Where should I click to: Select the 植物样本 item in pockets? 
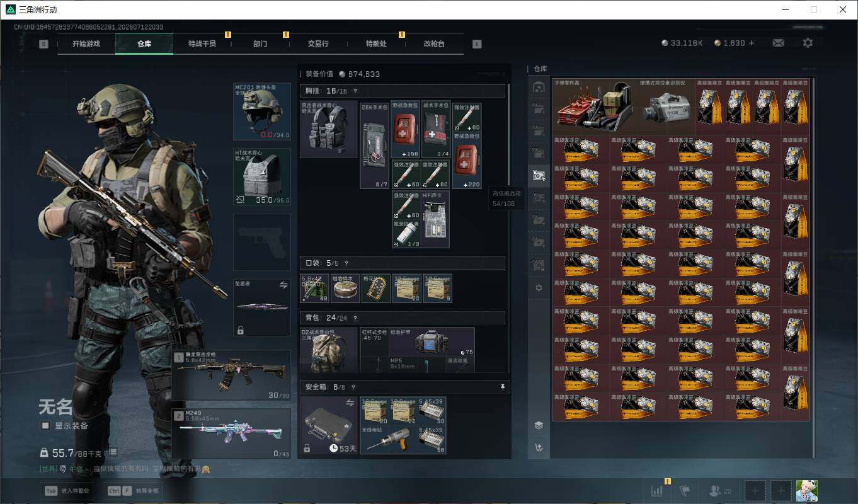tap(345, 288)
